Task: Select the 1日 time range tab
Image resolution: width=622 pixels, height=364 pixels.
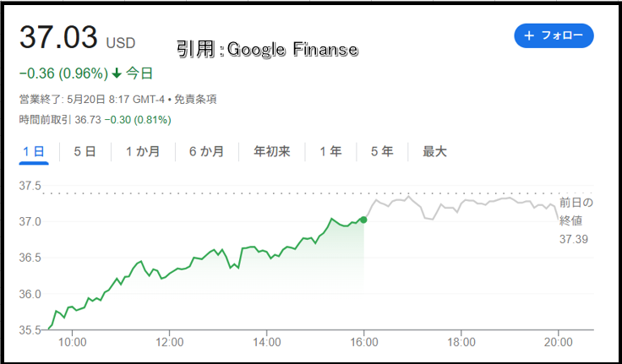Action: click(x=34, y=151)
